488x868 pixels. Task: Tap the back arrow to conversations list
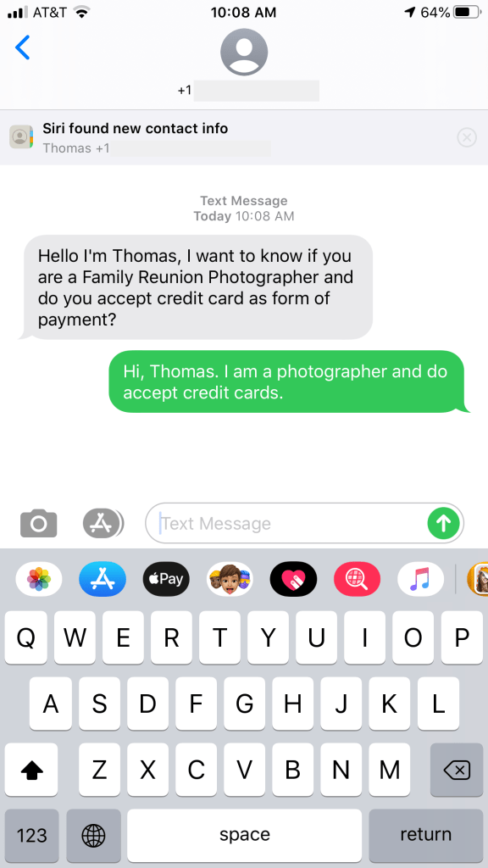(23, 47)
